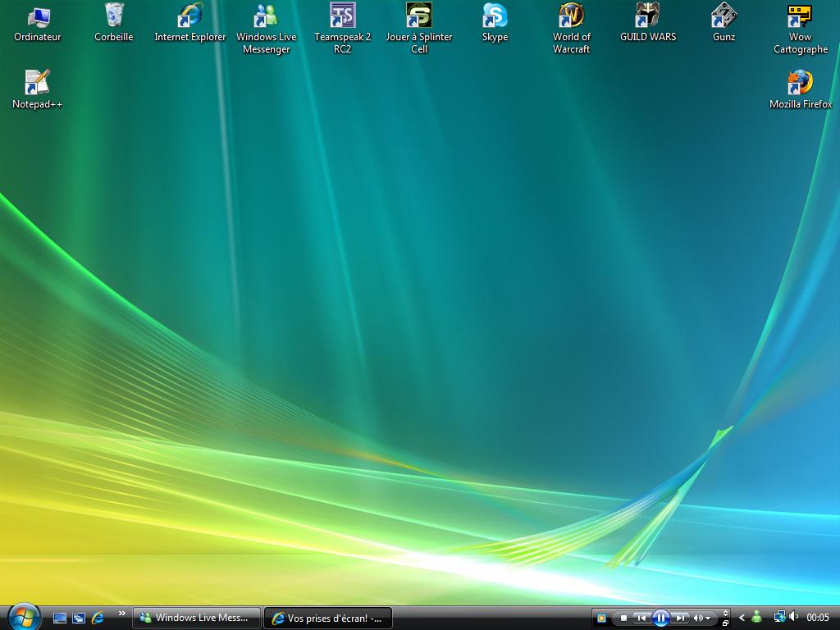Open the system volume speaker tray icon
Image resolution: width=840 pixels, height=630 pixels.
pos(793,617)
